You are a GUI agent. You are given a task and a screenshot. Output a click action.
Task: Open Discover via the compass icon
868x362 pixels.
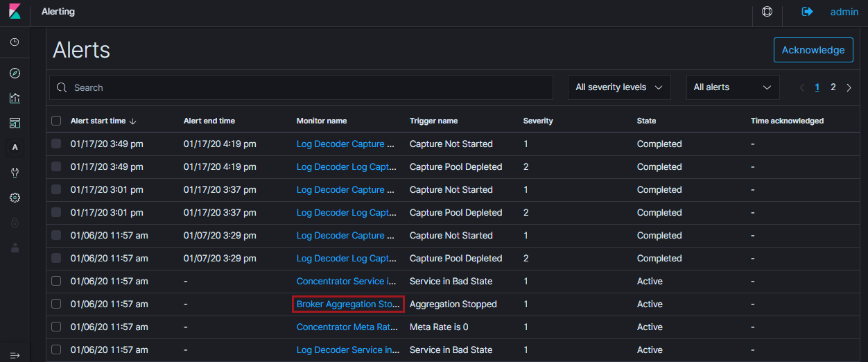[x=15, y=74]
